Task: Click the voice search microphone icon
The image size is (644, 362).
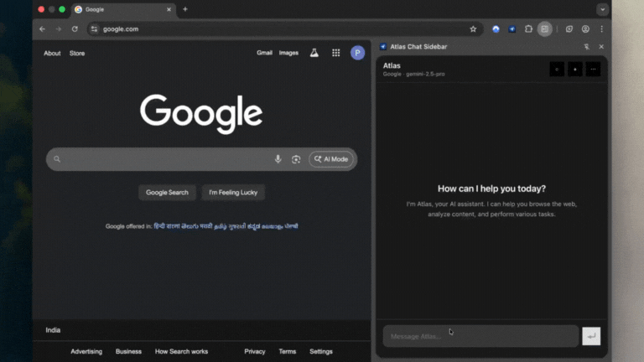Action: 278,159
